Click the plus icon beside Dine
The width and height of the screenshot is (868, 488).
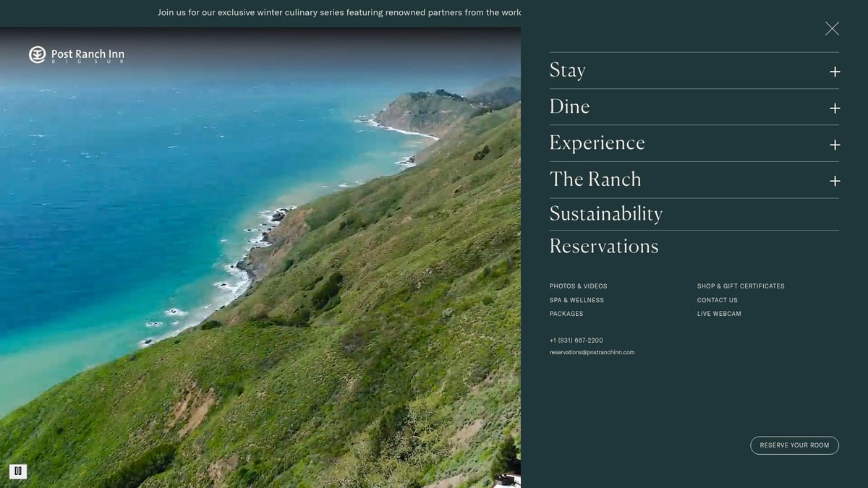(835, 108)
